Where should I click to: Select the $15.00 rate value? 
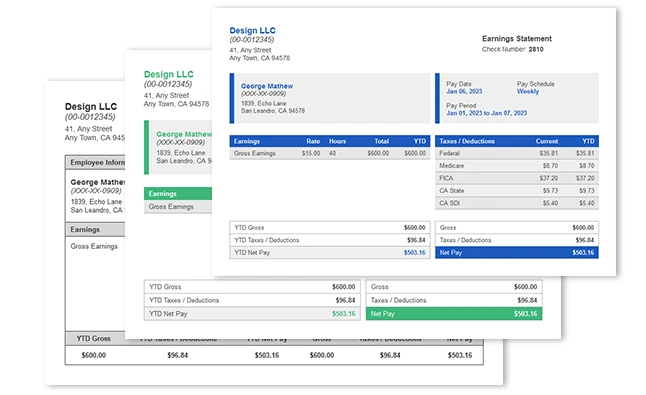coord(311,153)
